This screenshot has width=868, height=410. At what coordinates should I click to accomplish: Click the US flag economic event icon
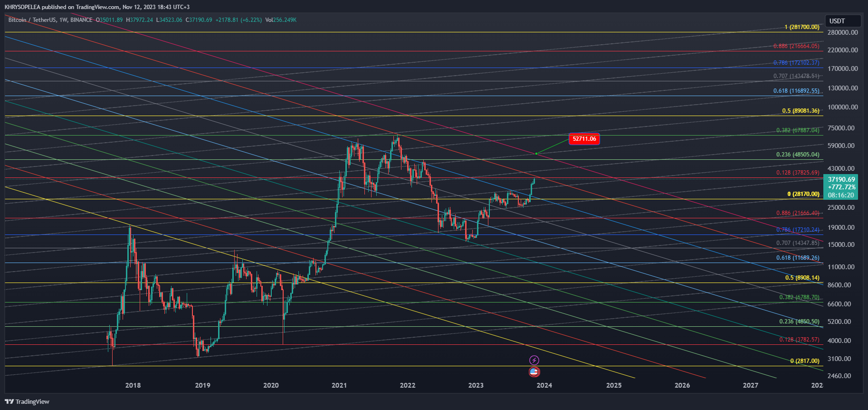pyautogui.click(x=534, y=372)
